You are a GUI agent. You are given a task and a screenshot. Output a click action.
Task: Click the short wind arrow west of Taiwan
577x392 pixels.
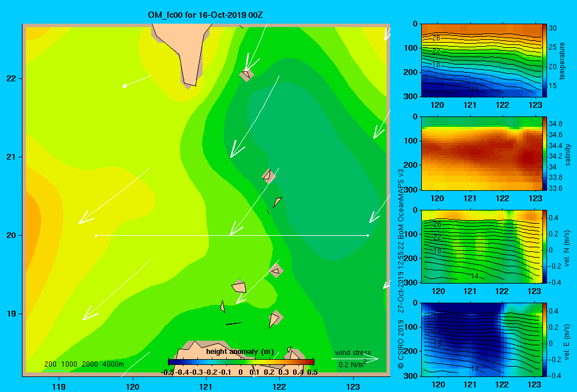pyautogui.click(x=136, y=82)
